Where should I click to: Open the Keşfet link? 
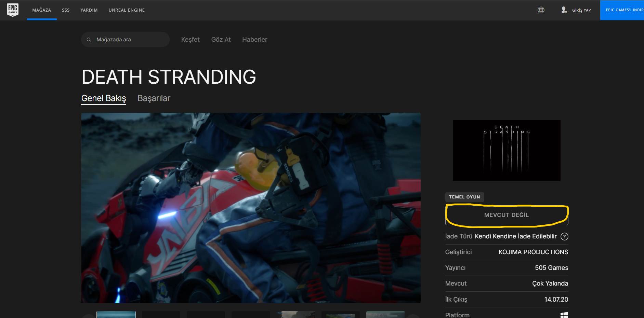[190, 40]
